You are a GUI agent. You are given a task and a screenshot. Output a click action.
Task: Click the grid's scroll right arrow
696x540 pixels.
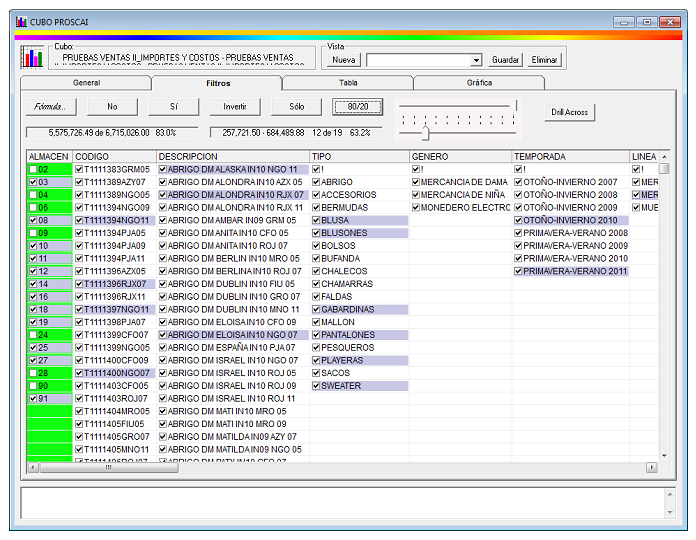tap(651, 467)
